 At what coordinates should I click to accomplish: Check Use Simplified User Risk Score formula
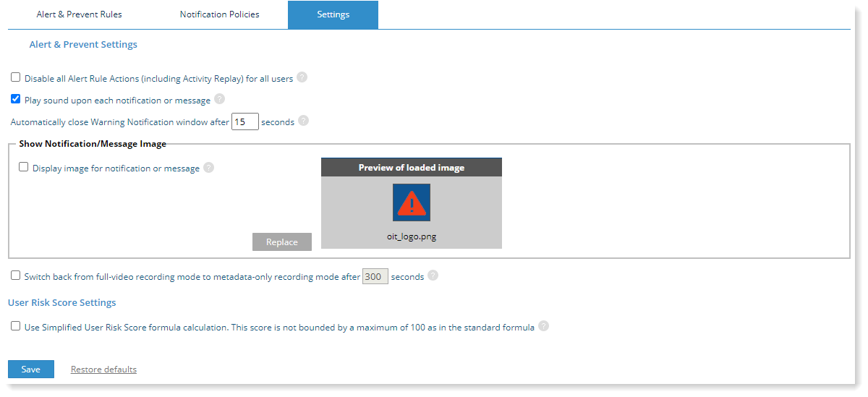tap(16, 326)
